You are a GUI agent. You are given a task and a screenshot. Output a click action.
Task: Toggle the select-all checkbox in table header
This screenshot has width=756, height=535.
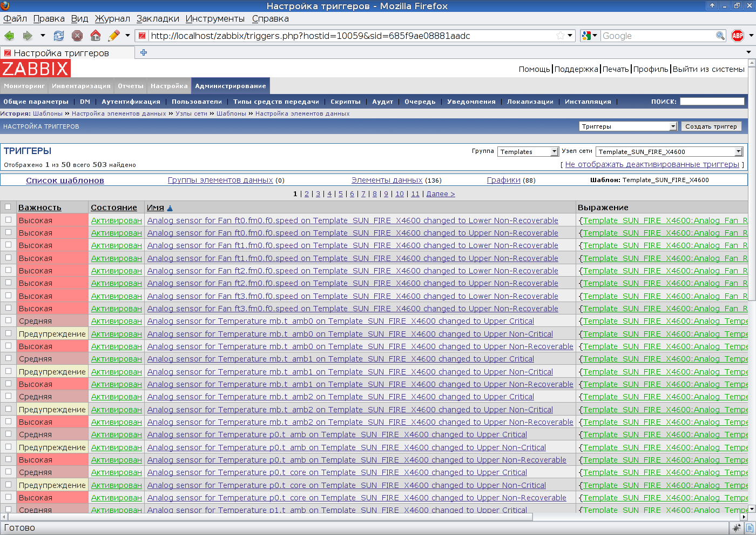click(8, 207)
